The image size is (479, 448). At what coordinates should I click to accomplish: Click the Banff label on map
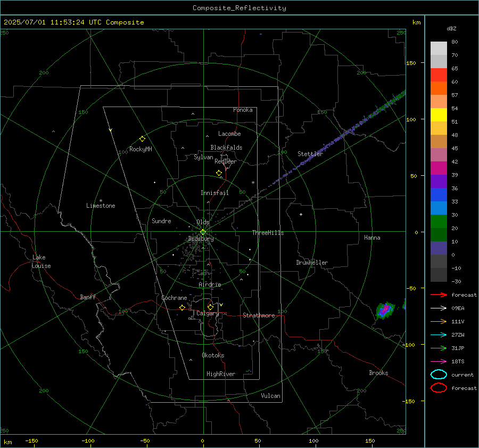tap(88, 297)
